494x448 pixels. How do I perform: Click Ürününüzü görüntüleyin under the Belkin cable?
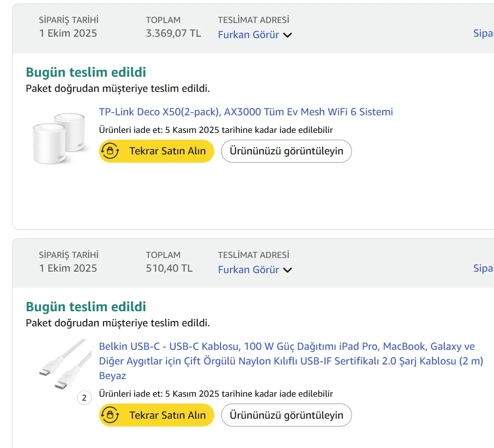click(287, 415)
